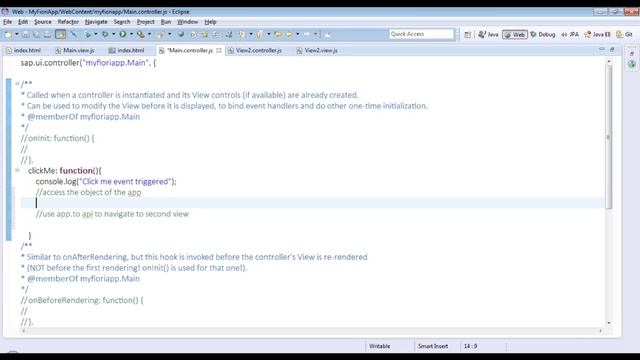Click the horizontal scrollbar left arrow
640x360 pixels.
(x=23, y=331)
